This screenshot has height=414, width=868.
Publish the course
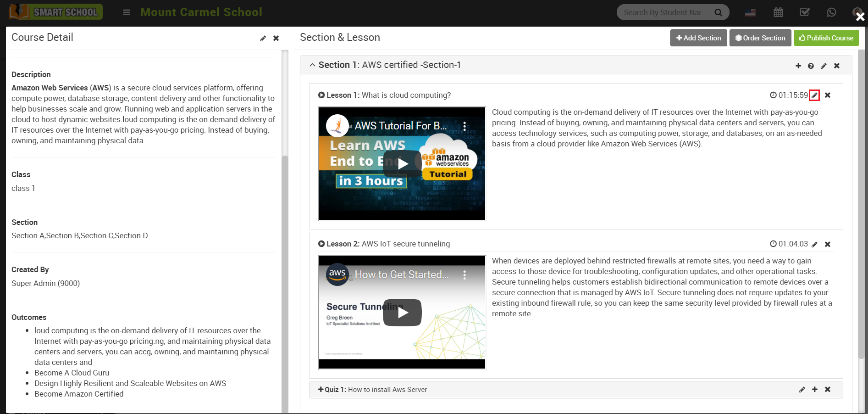pos(826,38)
